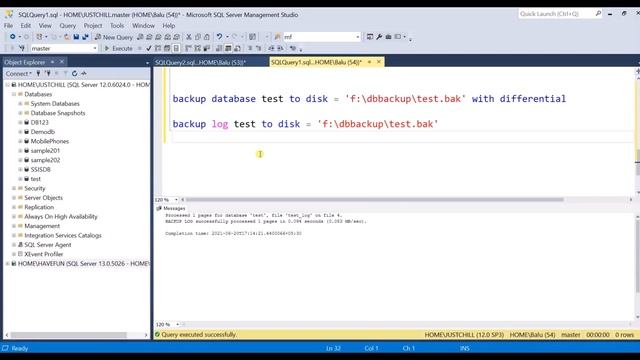Select the Messages results tab

(171, 208)
